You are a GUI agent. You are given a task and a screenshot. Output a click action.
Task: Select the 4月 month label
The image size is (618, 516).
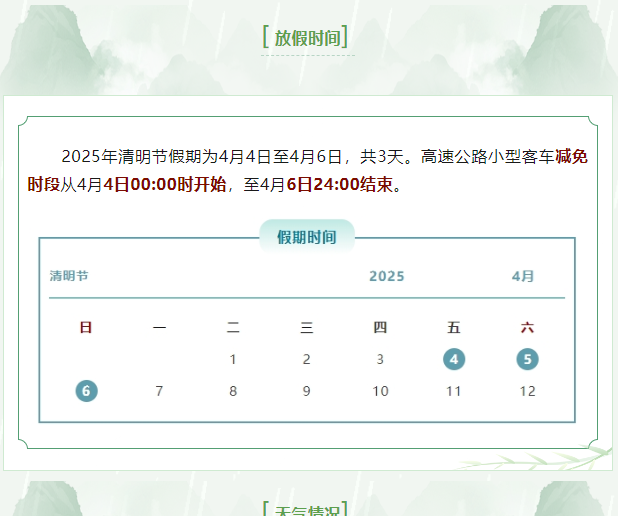[522, 276]
